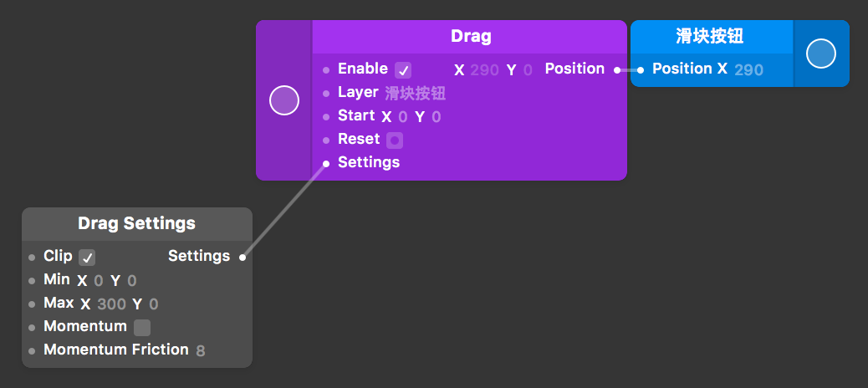The width and height of the screenshot is (868, 388).
Task: Click the Enable input port dot
Action: coord(326,70)
